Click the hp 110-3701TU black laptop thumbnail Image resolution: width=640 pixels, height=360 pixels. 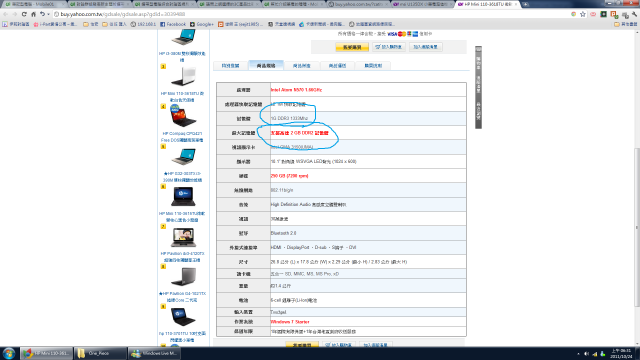(x=183, y=317)
